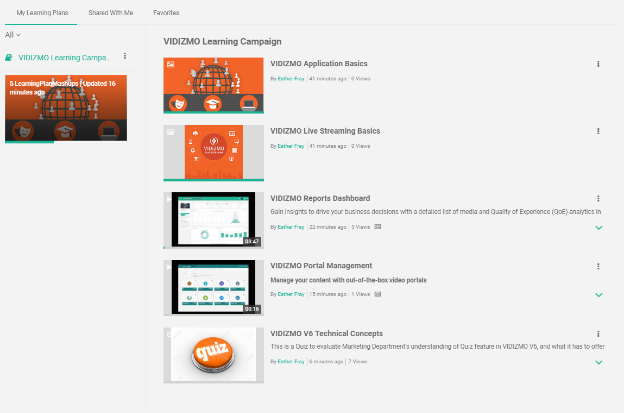Open the VIDIZMO Live Streaming Basics title
The image size is (624, 413).
(325, 131)
